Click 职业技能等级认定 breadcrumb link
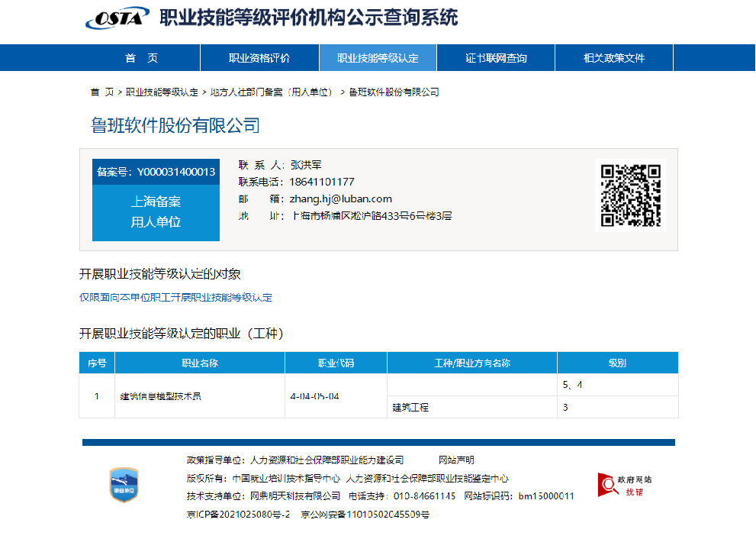The image size is (756, 539). click(162, 92)
